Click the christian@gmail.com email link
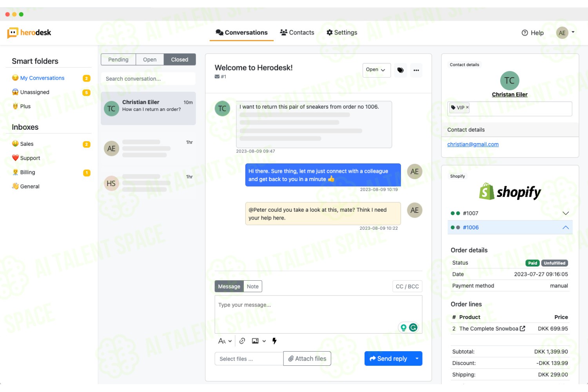The width and height of the screenshot is (588, 392). click(473, 144)
